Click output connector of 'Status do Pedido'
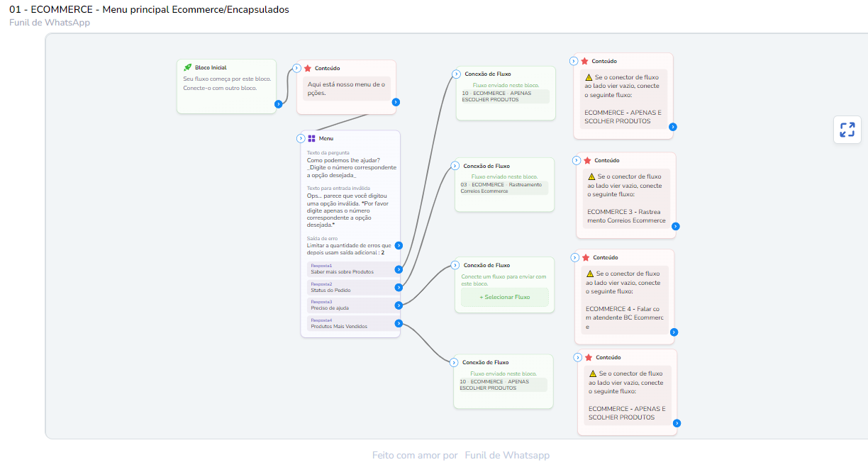The width and height of the screenshot is (868, 467). [x=399, y=287]
